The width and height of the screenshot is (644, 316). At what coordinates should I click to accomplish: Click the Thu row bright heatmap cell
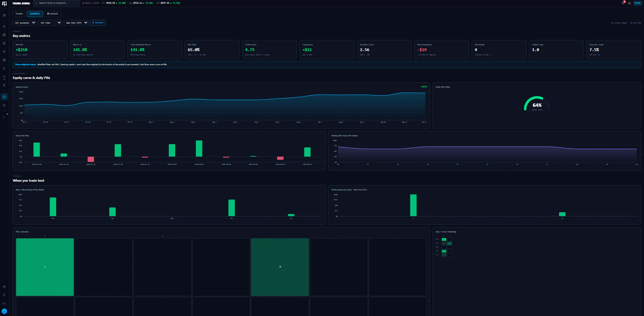[x=444, y=251]
